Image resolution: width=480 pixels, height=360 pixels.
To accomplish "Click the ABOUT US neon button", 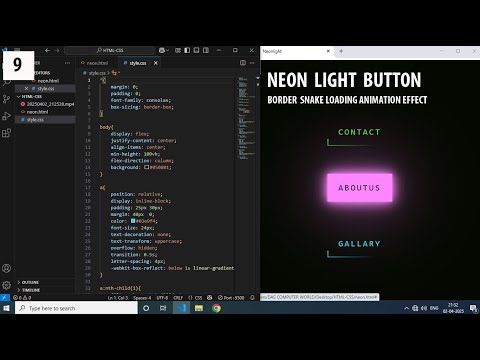I will (359, 188).
